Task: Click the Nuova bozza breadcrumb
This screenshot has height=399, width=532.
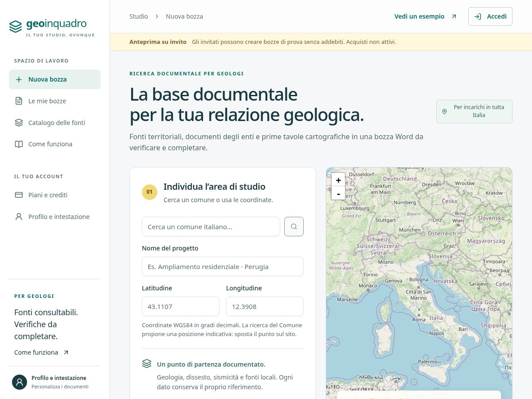Action: click(x=184, y=16)
